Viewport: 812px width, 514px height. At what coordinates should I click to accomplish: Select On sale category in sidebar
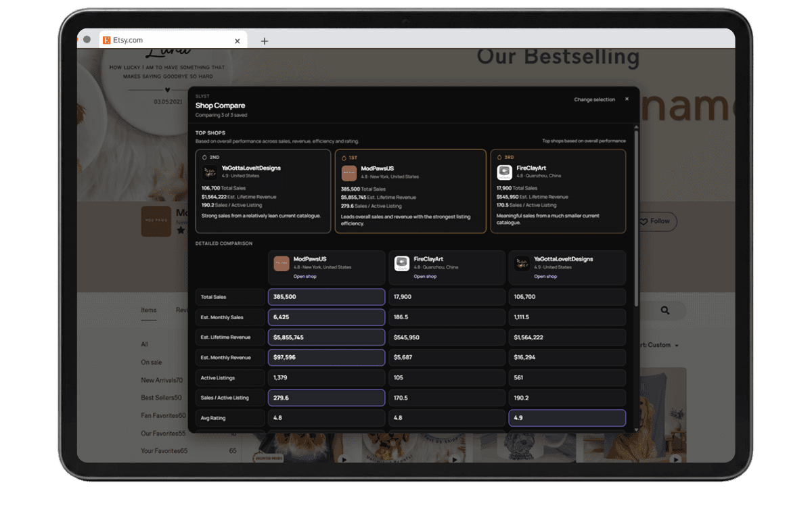click(152, 363)
